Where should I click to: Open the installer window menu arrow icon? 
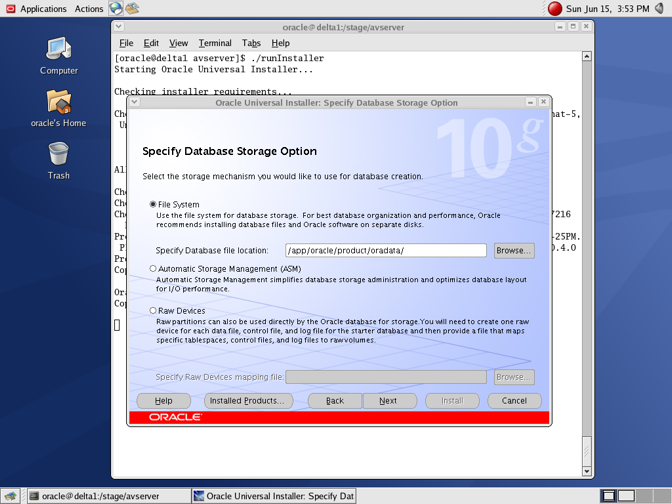point(135,102)
